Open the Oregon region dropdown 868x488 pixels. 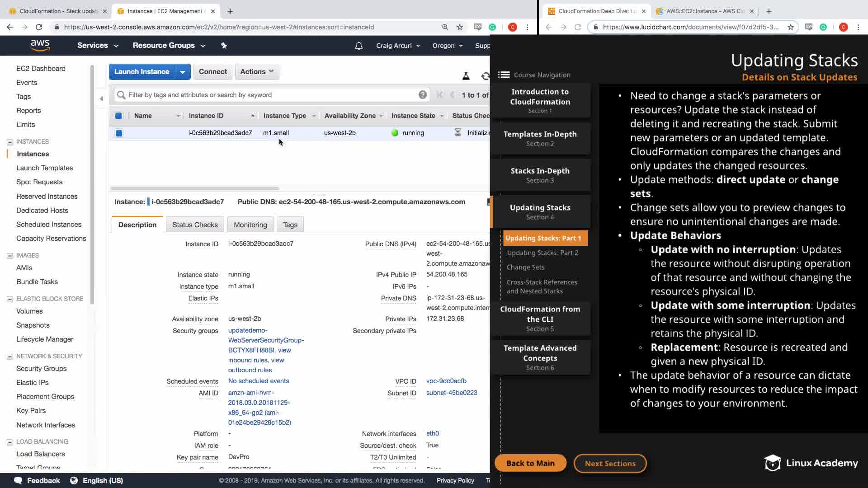(447, 46)
